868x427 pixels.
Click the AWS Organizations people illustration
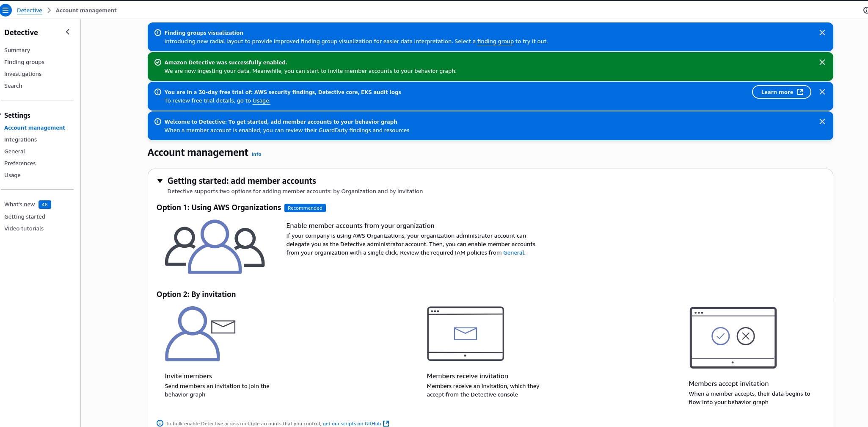(x=215, y=247)
